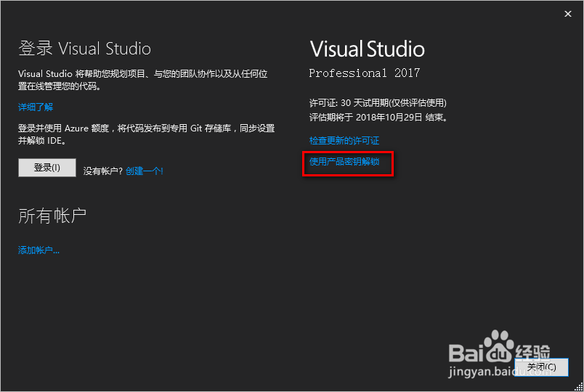Click the 经验 watermark characters
Image resolution: width=584 pixels, height=392 pixels.
point(532,353)
